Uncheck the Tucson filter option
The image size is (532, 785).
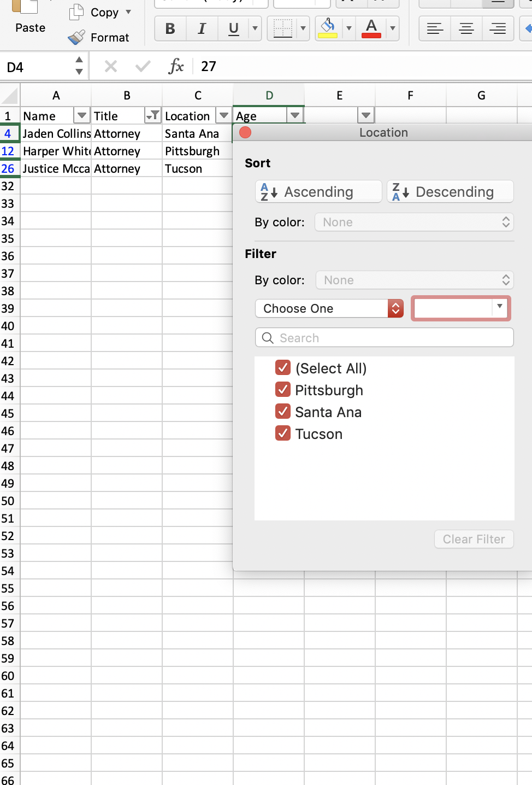282,433
